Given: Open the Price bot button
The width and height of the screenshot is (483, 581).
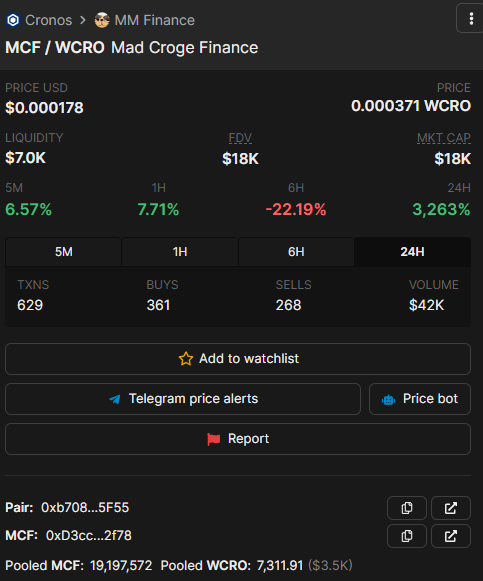Looking at the screenshot, I should (x=420, y=399).
